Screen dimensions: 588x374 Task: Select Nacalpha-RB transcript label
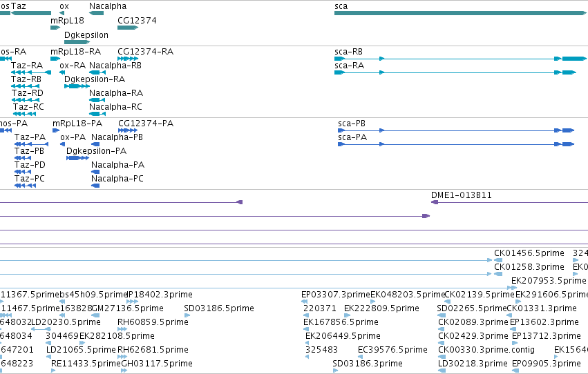pos(115,66)
